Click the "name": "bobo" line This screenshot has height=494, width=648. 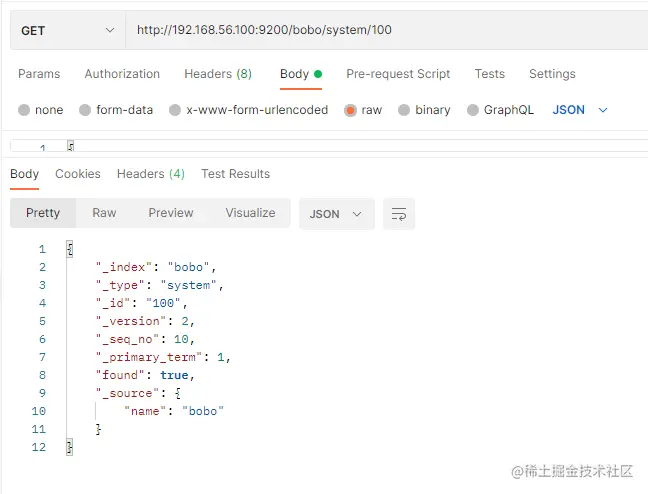(x=174, y=411)
